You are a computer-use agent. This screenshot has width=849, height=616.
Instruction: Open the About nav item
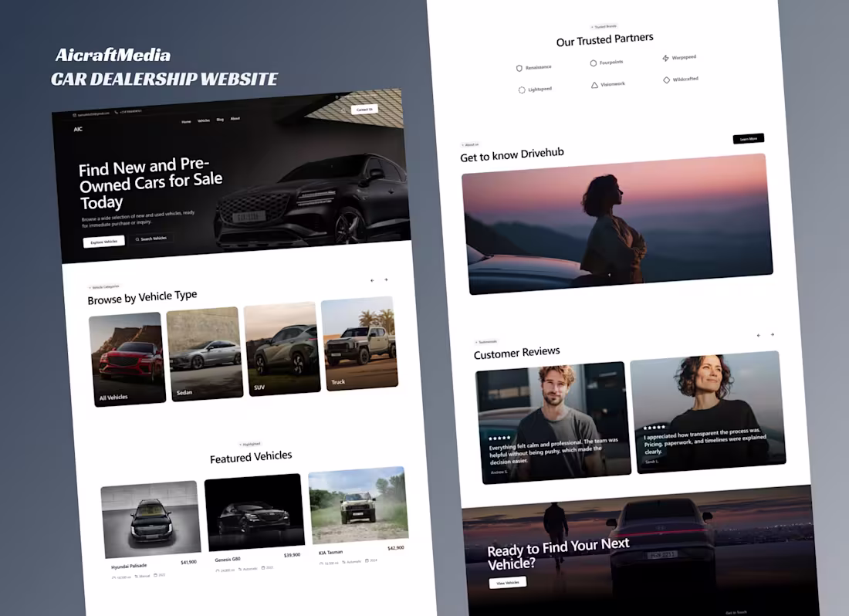click(x=235, y=119)
